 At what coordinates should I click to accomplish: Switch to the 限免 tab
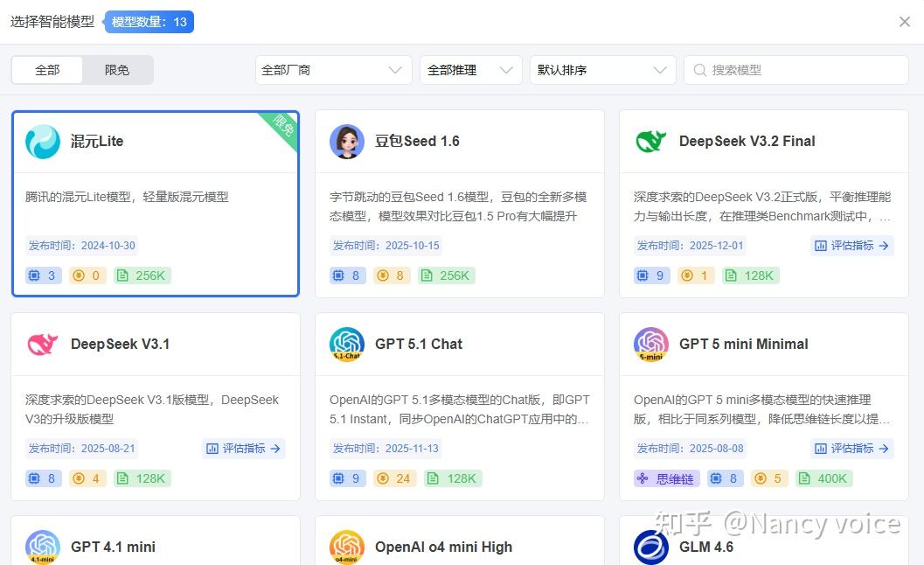point(116,70)
